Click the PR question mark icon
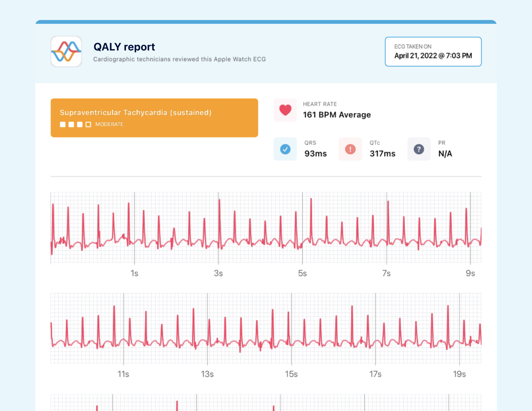Image resolution: width=532 pixels, height=411 pixels. tap(419, 149)
